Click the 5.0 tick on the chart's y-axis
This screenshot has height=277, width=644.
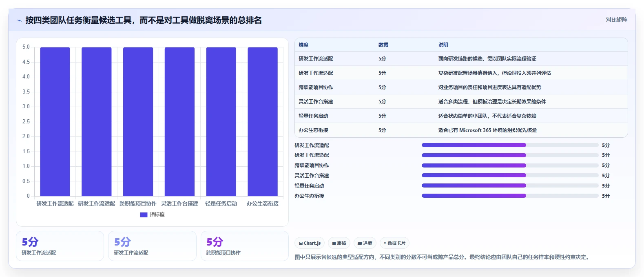coord(26,47)
